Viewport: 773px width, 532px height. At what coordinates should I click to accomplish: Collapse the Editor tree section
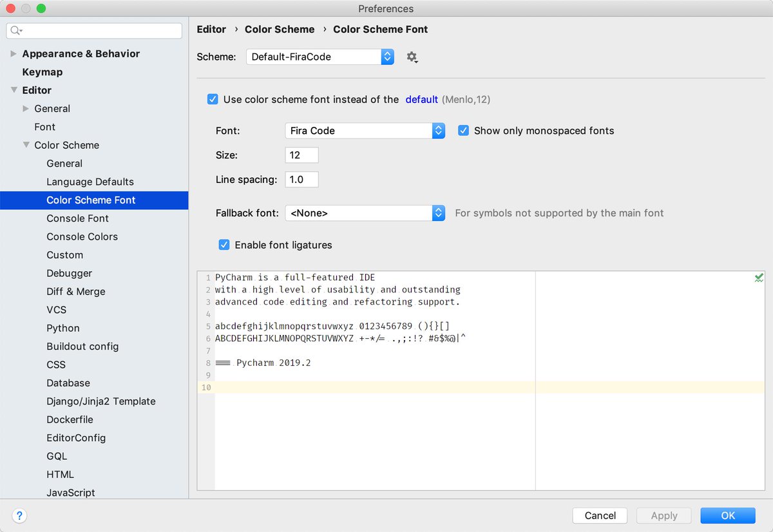14,90
